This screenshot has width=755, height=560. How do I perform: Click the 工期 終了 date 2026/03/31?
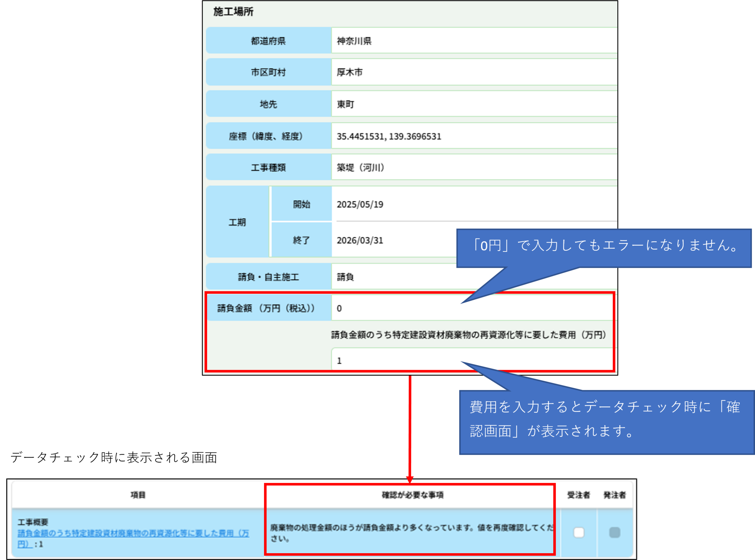[390, 240]
